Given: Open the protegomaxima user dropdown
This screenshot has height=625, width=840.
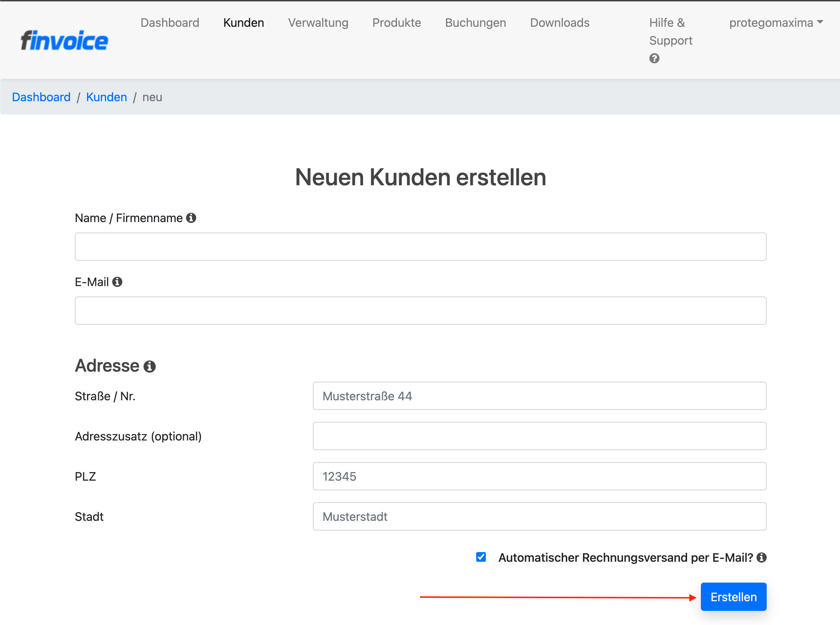Looking at the screenshot, I should (776, 23).
